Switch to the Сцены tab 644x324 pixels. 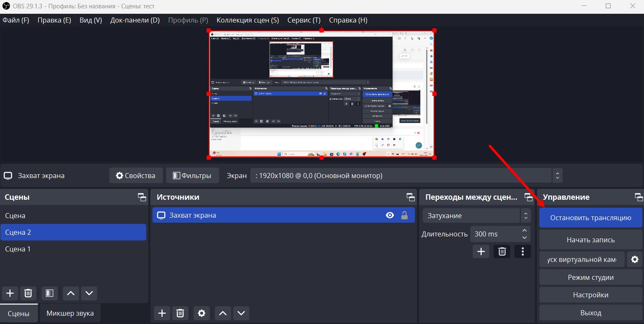click(x=19, y=313)
